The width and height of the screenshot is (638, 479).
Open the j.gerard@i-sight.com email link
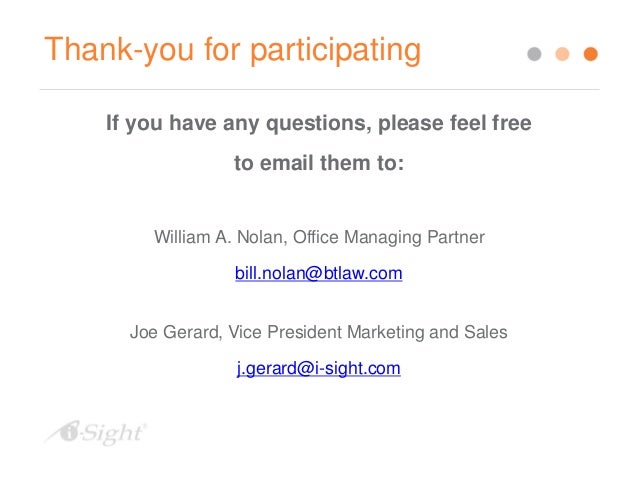coord(319,368)
